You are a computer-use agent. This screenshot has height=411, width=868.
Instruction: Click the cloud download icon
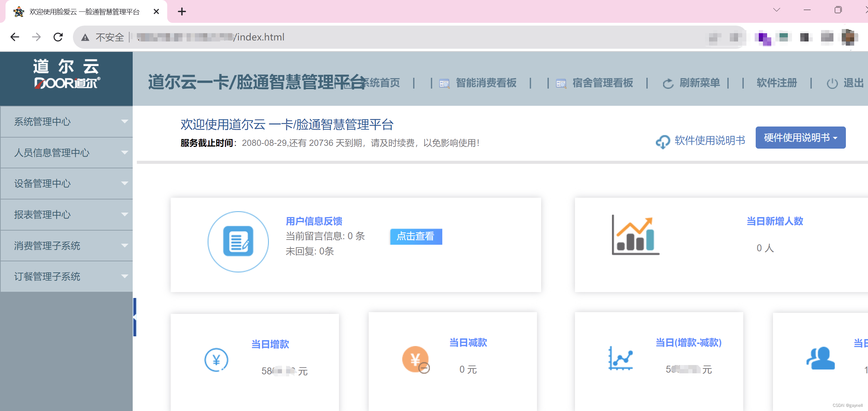click(663, 142)
